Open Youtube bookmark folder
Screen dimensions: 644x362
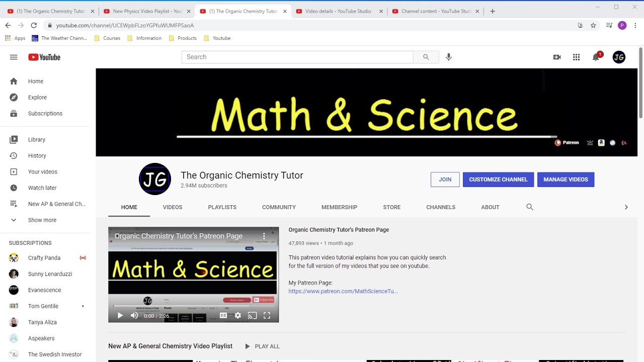[217, 38]
